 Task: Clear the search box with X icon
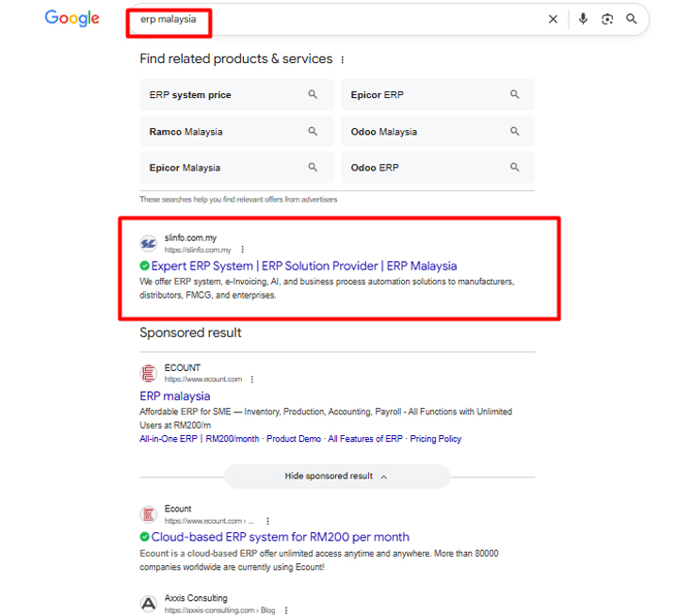[553, 19]
